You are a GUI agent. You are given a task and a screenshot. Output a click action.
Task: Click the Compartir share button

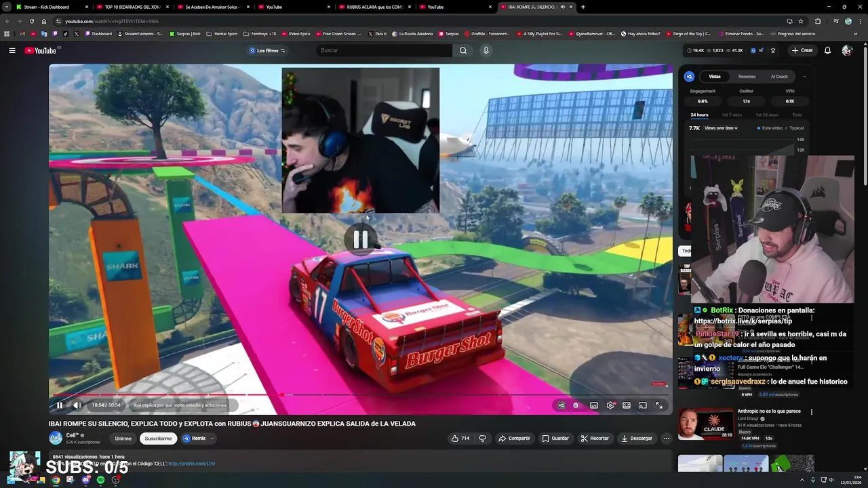point(514,439)
